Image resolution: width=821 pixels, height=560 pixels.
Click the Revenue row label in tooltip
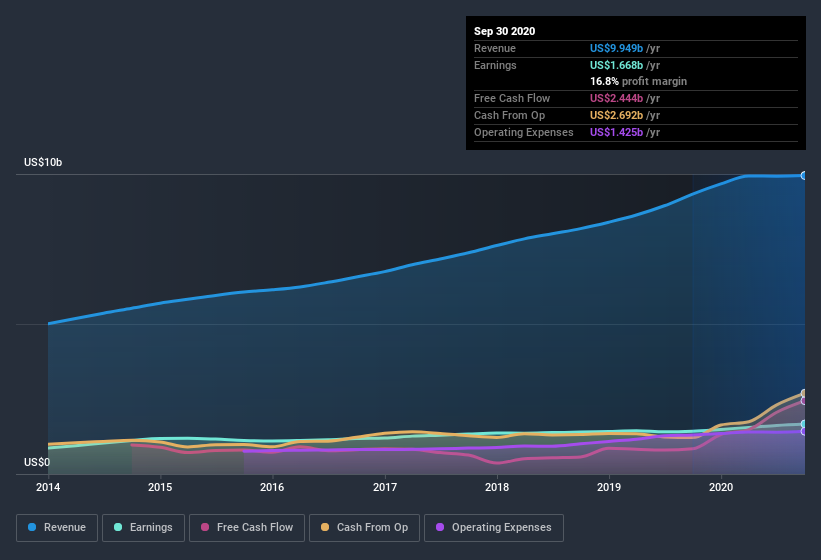(495, 48)
